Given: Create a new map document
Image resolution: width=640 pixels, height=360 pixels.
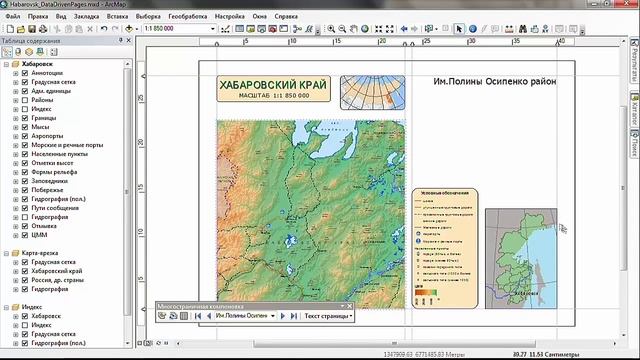Looking at the screenshot, I should click(x=10, y=29).
